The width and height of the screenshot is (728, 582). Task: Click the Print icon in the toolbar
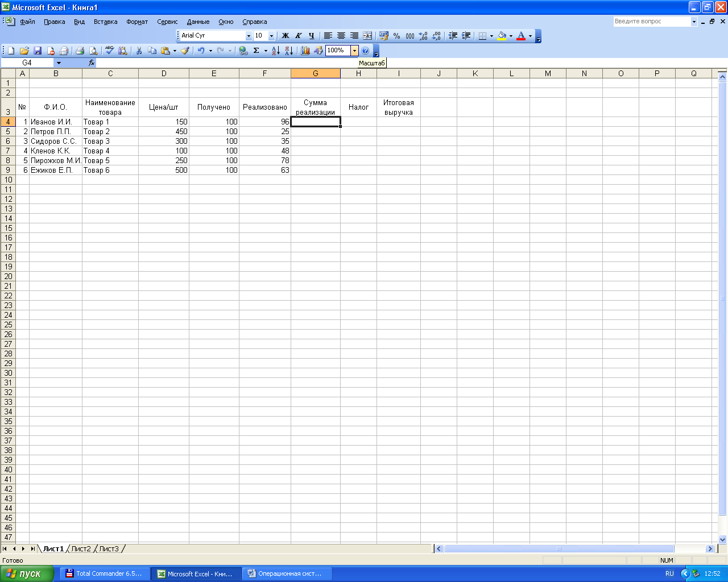[x=80, y=51]
